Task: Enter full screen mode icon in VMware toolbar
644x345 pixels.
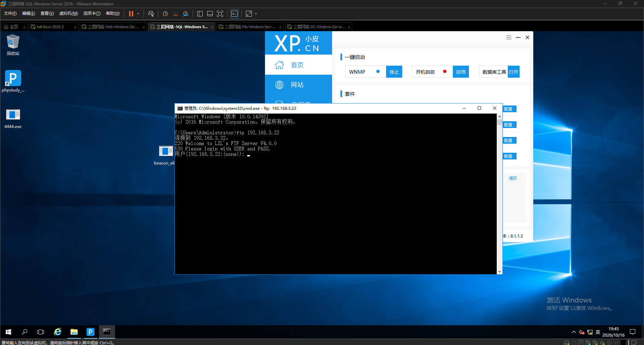Action: (220, 14)
